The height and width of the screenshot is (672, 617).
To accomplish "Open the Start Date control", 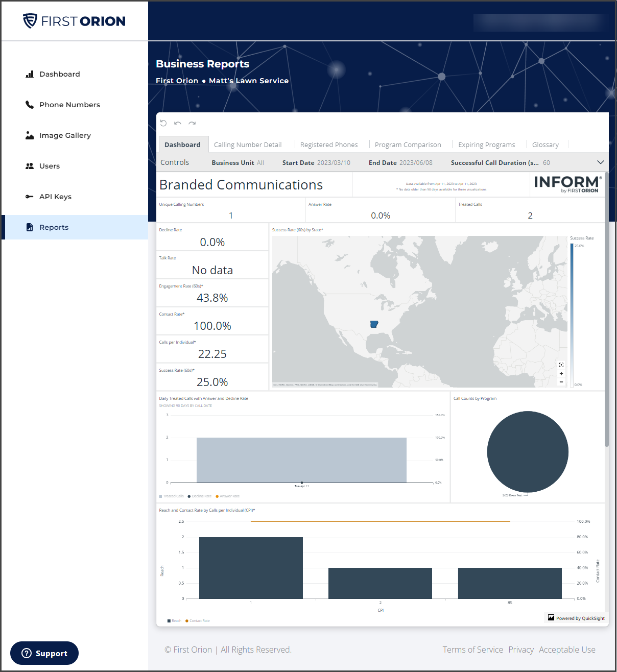I will pos(316,162).
